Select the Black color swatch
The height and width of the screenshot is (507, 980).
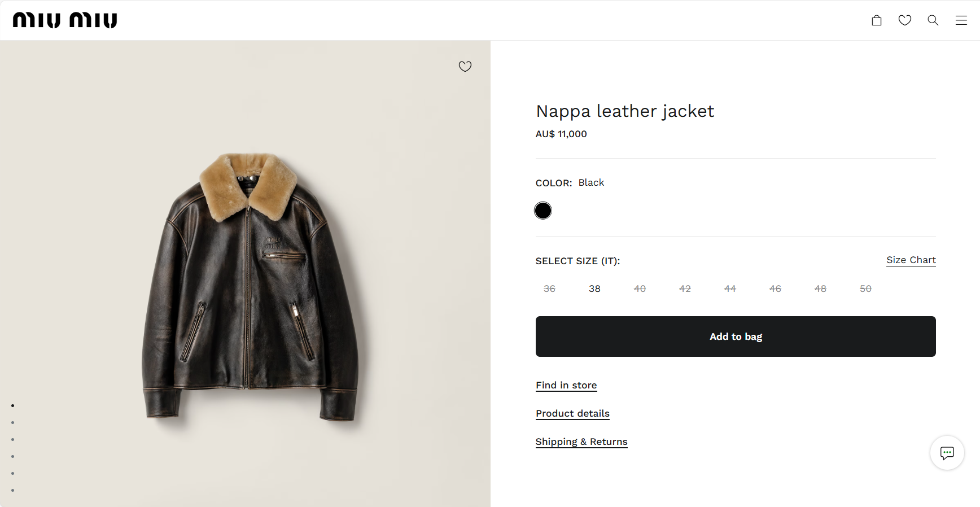pyautogui.click(x=542, y=211)
